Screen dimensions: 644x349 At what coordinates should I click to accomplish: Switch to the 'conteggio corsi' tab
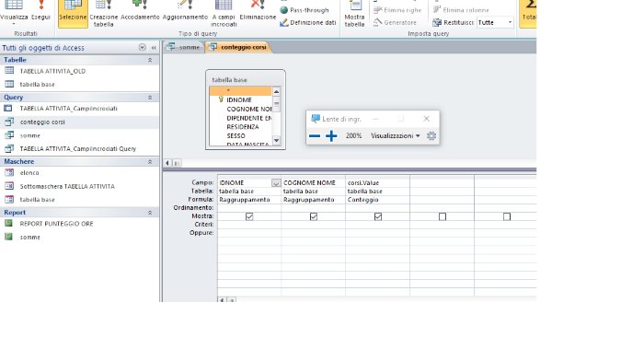tap(238, 47)
